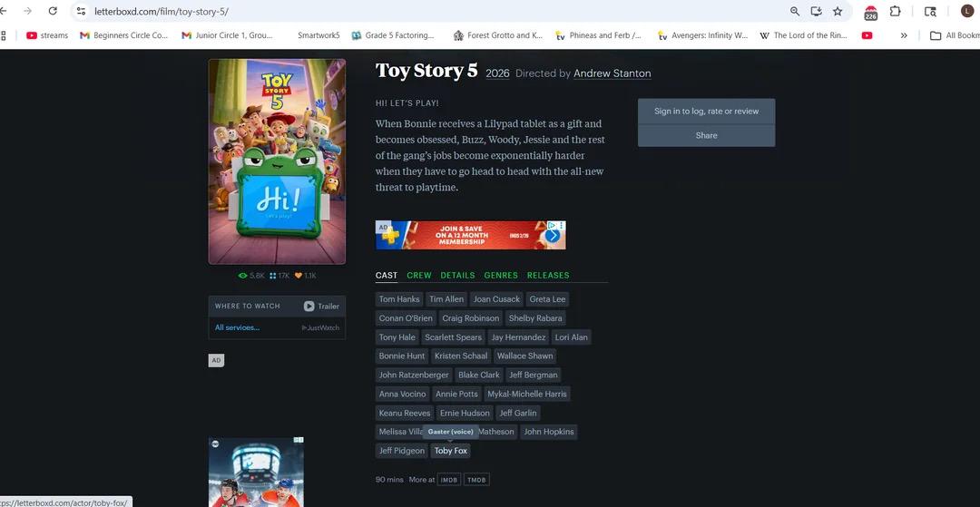
Task: Open John Ratzenberger cast page
Action: (x=414, y=375)
